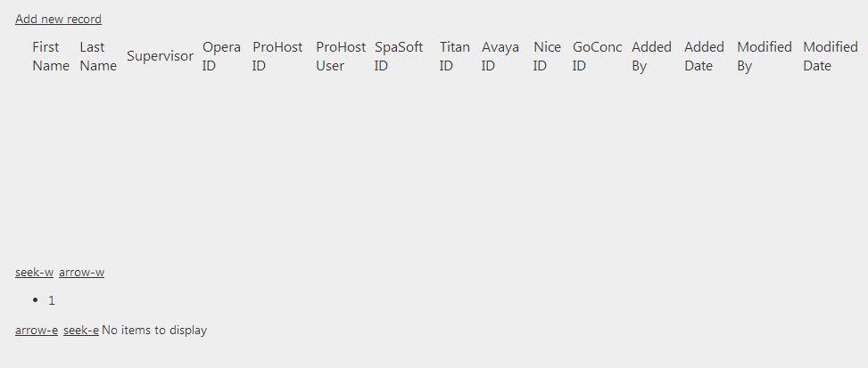Go to last page via seek-e
Viewport: 868px width, 368px height.
(x=81, y=330)
